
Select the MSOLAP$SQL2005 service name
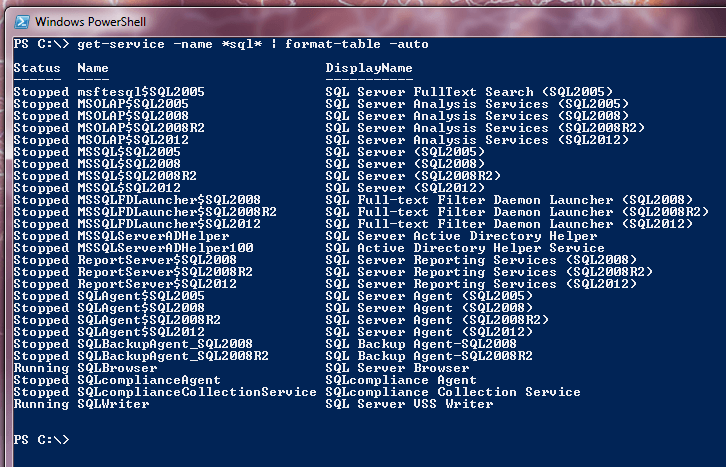[x=133, y=104]
